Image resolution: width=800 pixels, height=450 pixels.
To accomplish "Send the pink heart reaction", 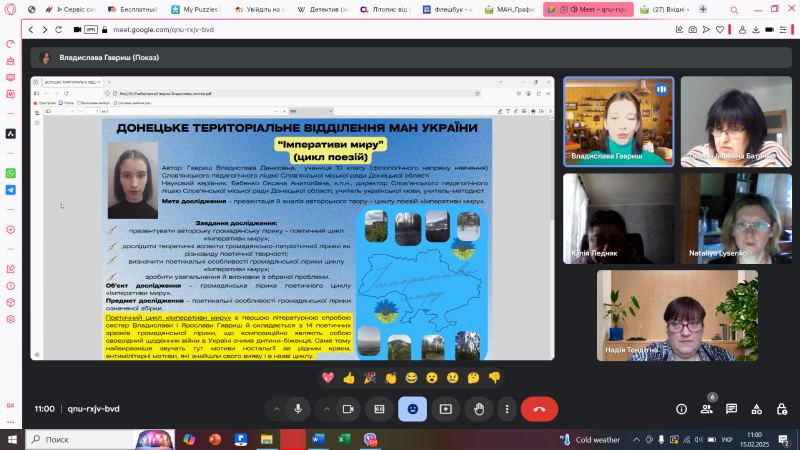I will click(x=327, y=377).
